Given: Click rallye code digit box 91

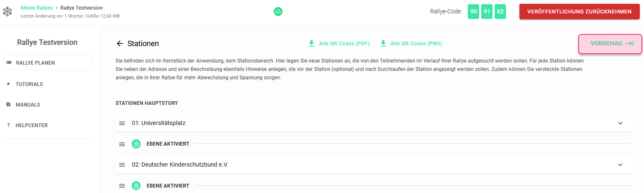Looking at the screenshot, I should coord(487,12).
